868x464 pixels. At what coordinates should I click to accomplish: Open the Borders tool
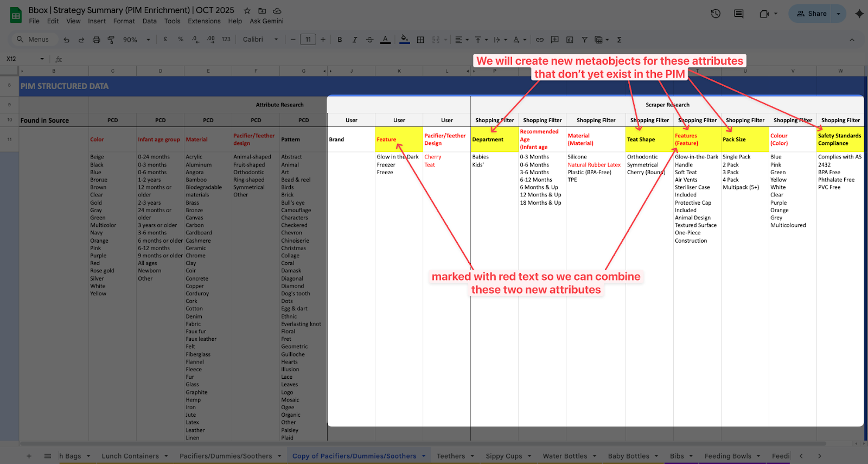(420, 40)
